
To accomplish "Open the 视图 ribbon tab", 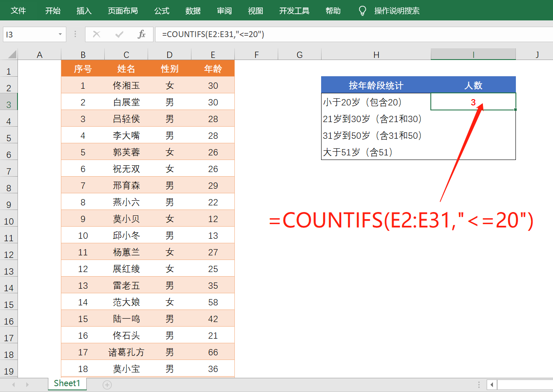I will point(255,11).
